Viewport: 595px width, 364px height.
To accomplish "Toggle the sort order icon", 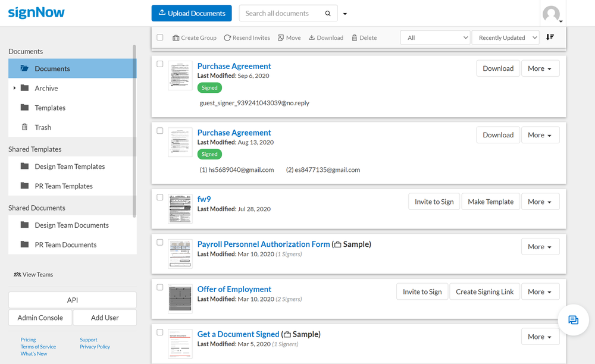I will (550, 37).
